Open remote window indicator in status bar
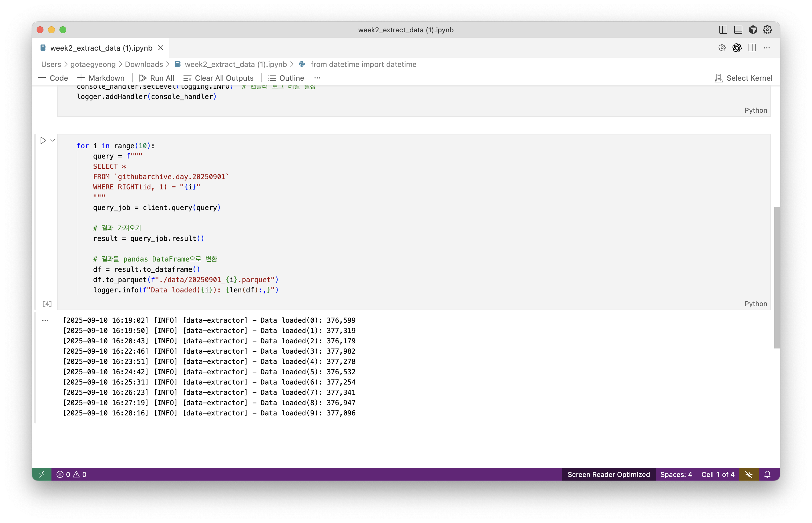The height and width of the screenshot is (523, 812). (x=42, y=474)
